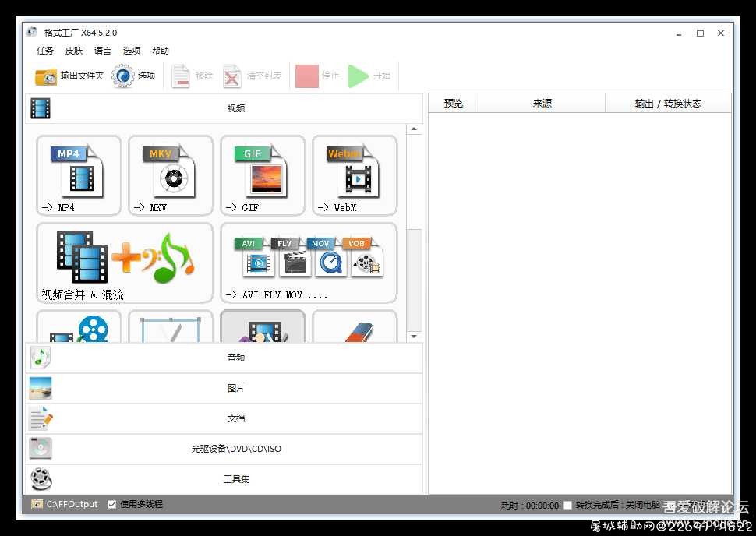Click the scroll down arrow in the video panel
Viewport: 756px width, 536px height.
(x=414, y=336)
